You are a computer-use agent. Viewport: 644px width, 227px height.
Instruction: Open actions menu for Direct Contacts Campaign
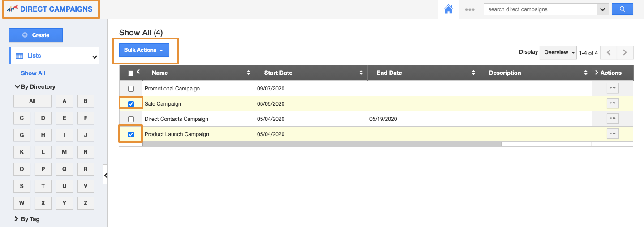click(612, 119)
